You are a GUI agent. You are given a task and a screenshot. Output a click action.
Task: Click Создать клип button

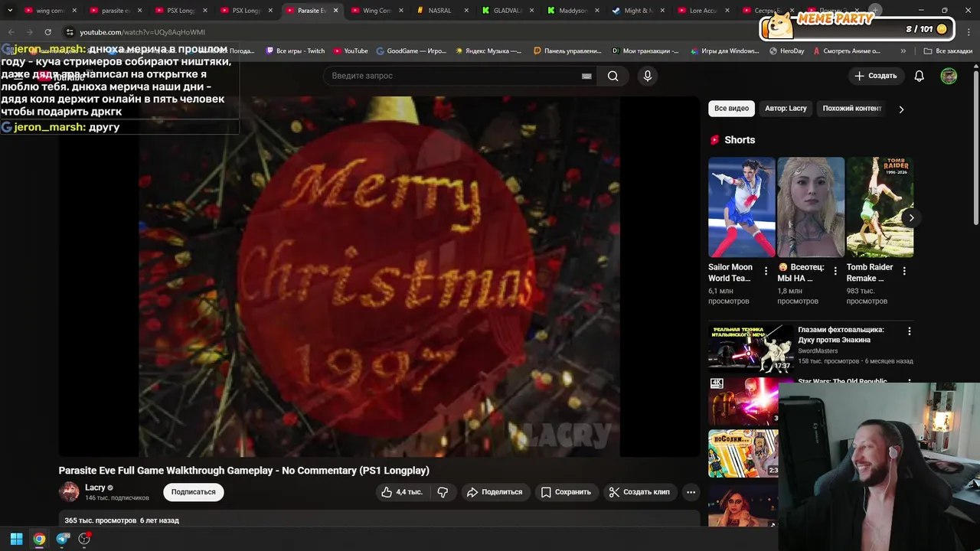click(x=639, y=492)
